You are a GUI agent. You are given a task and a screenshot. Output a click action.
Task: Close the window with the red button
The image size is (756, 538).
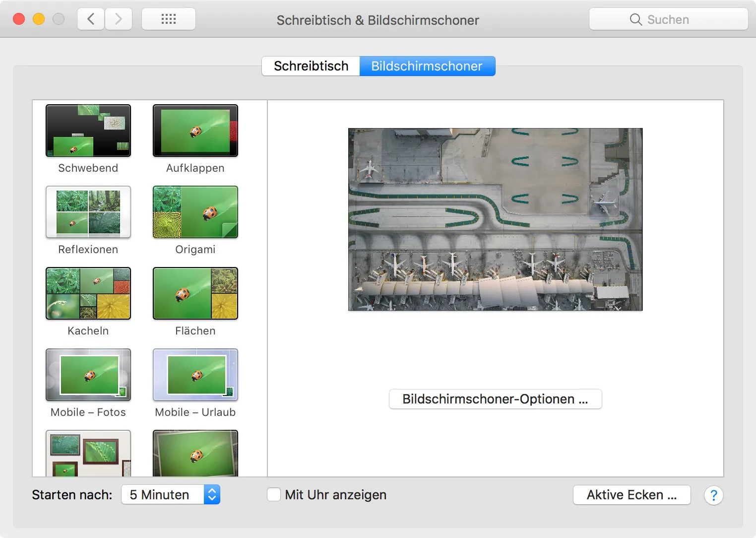pyautogui.click(x=19, y=19)
